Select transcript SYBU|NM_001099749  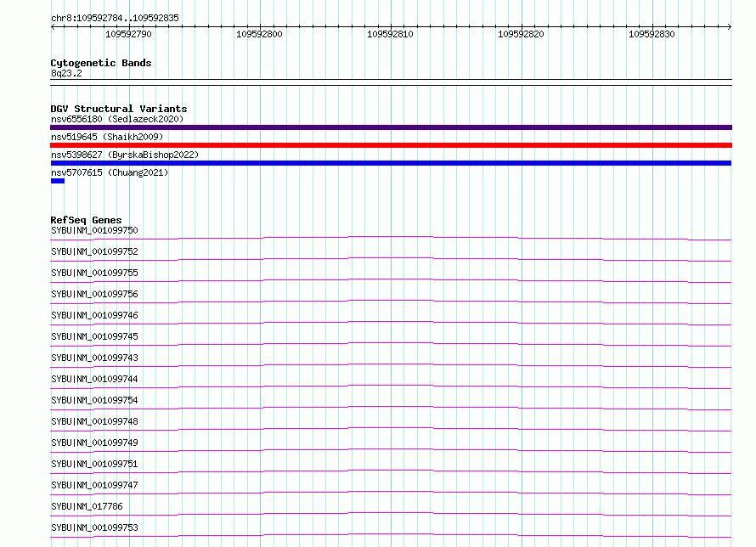[x=94, y=443]
